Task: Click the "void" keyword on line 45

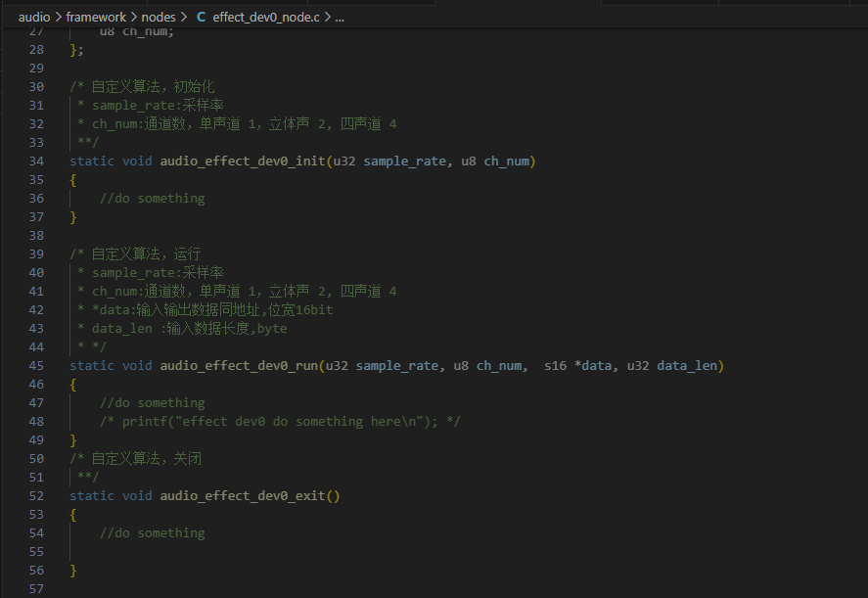Action: (137, 365)
